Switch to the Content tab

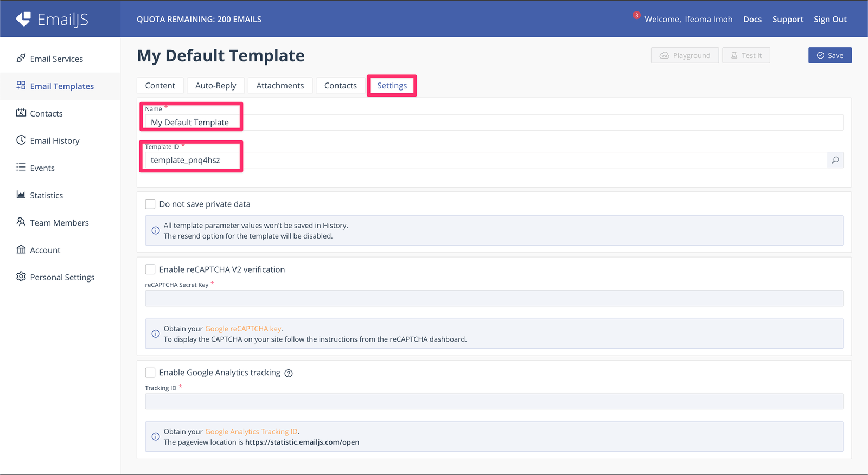click(x=160, y=86)
